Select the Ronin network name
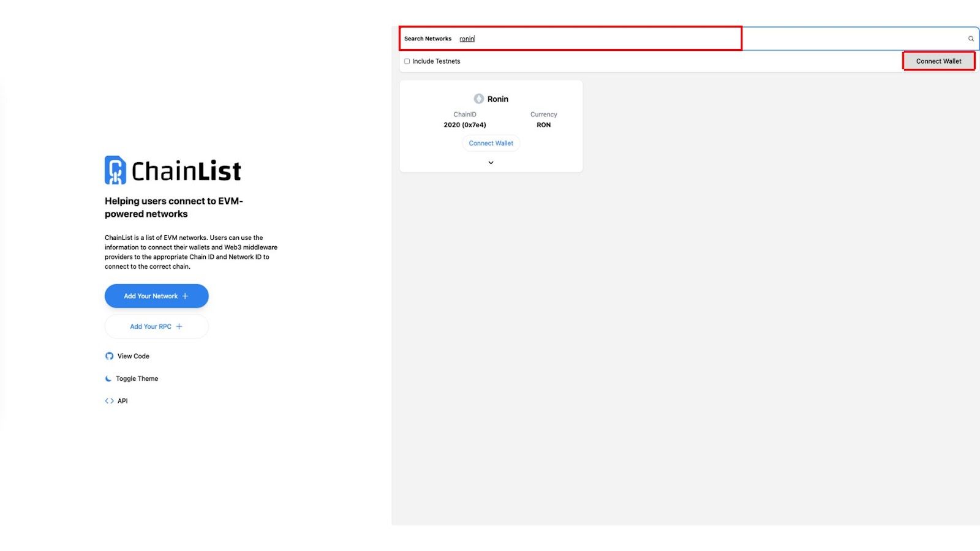The height and width of the screenshot is (551, 980). click(x=498, y=99)
